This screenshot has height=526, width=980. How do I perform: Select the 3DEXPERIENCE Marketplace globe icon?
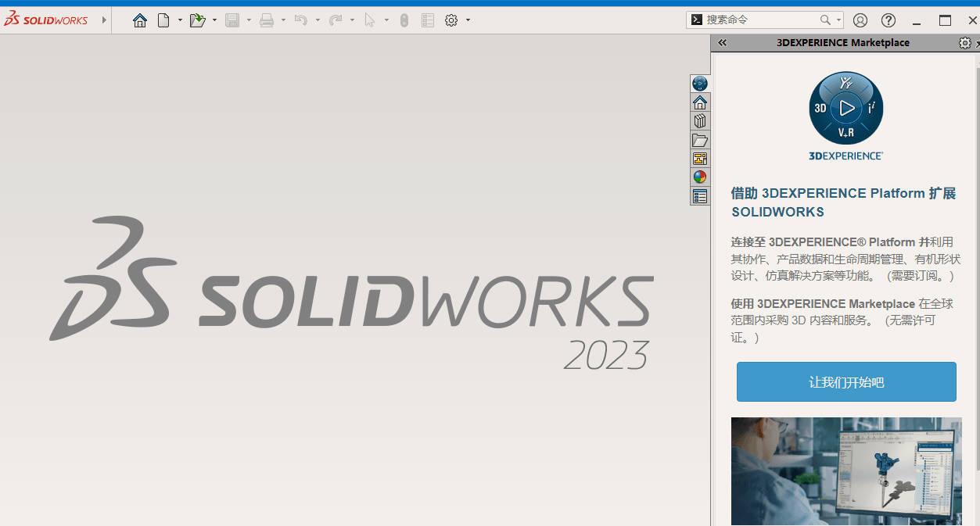click(699, 82)
